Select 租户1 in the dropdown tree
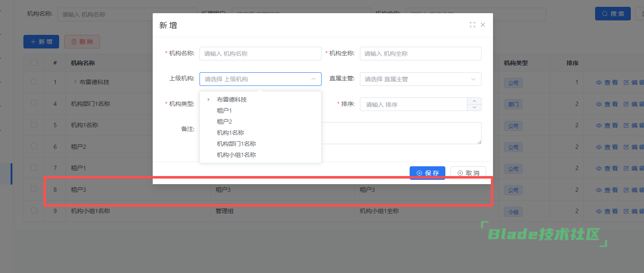 [x=224, y=111]
